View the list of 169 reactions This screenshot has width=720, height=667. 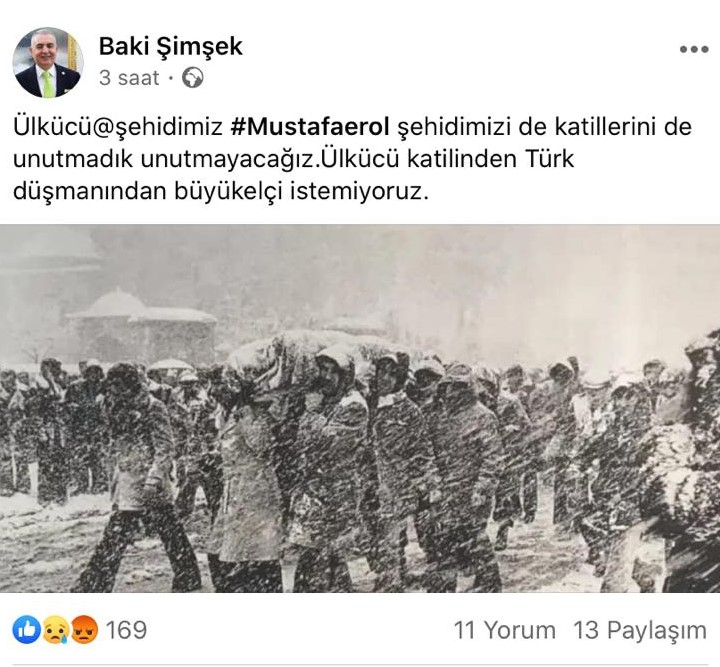point(126,630)
